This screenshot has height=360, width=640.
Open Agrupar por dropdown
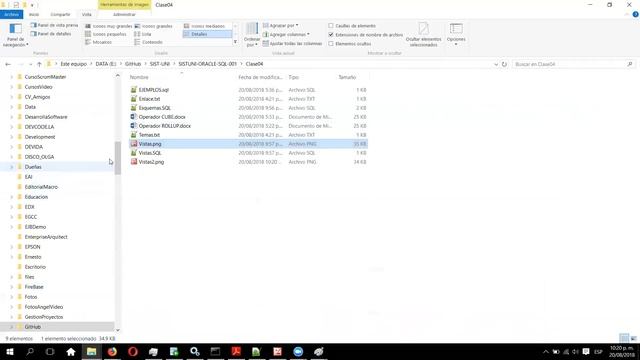pyautogui.click(x=280, y=25)
